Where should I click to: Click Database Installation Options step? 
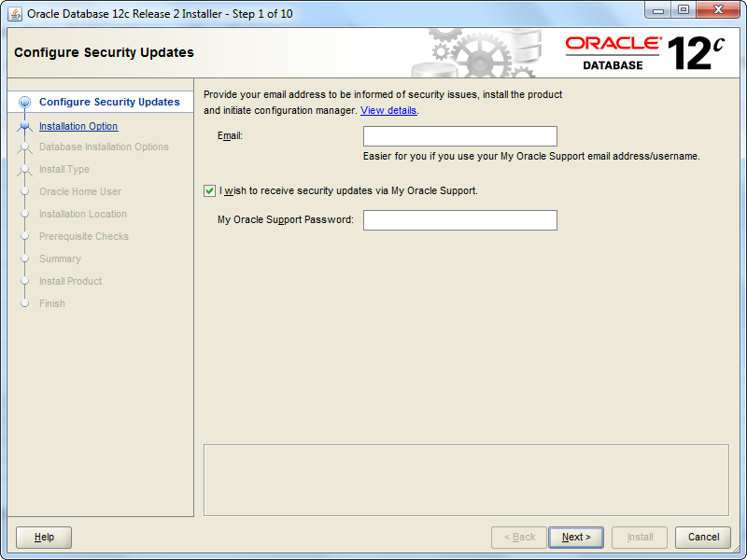pyautogui.click(x=104, y=147)
